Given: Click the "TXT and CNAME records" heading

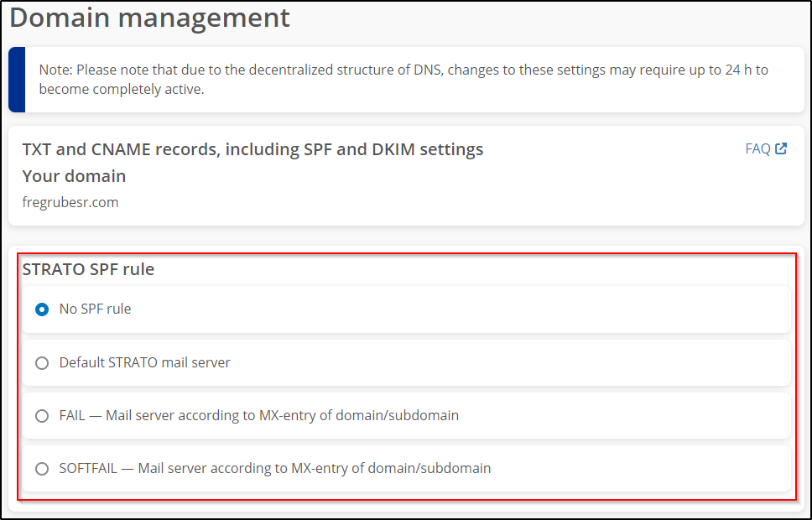Looking at the screenshot, I should pyautogui.click(x=252, y=149).
